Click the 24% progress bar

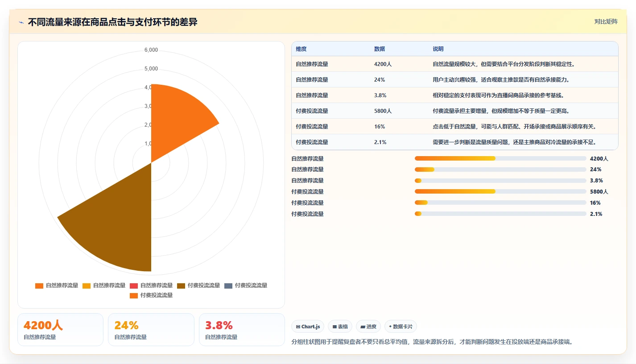(500, 170)
